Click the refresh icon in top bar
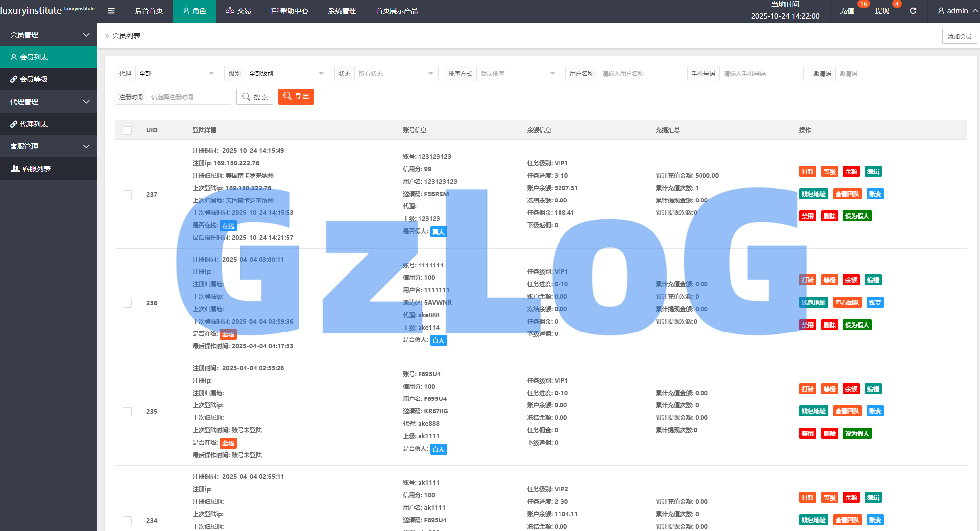Viewport: 980px width, 531px height. pyautogui.click(x=913, y=11)
